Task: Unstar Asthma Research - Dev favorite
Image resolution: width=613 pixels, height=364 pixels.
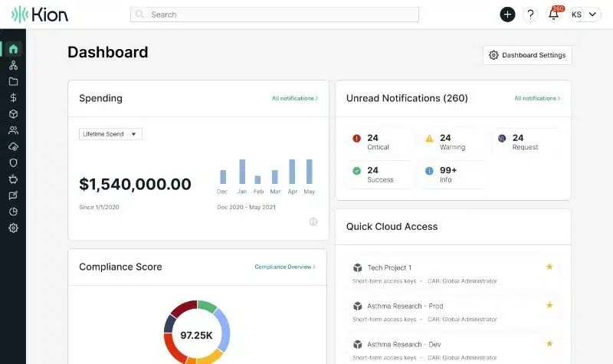Action: [x=549, y=343]
